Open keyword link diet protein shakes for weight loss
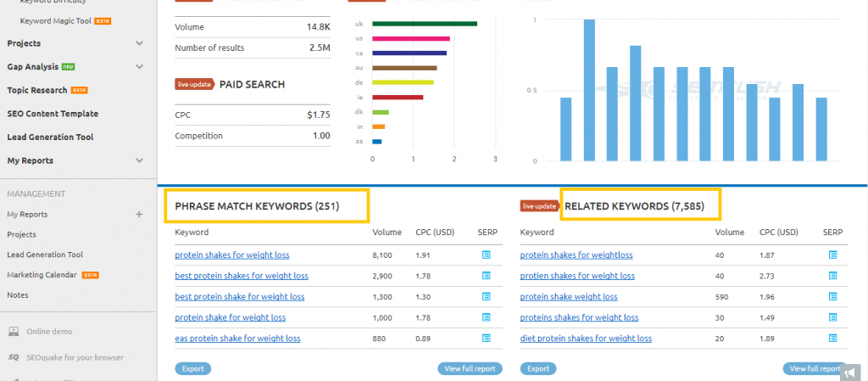This screenshot has height=381, width=868. coord(586,339)
